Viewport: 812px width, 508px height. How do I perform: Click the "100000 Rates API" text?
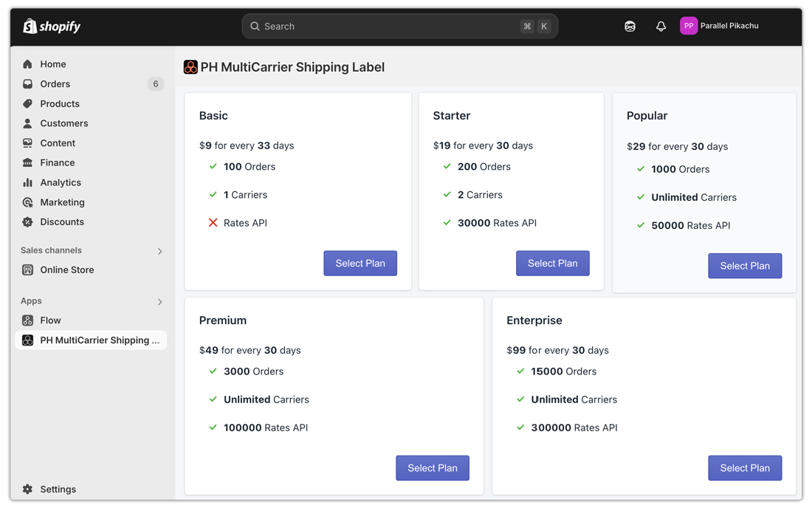266,428
